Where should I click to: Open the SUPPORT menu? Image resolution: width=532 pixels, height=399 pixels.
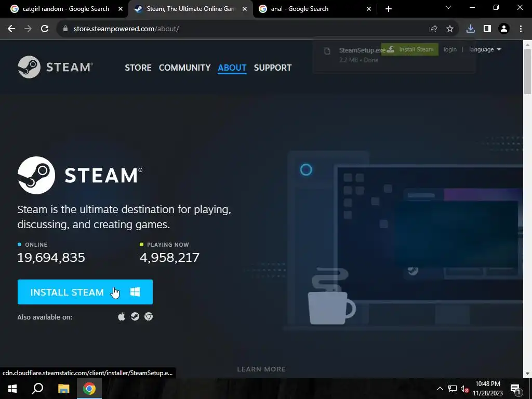[273, 68]
